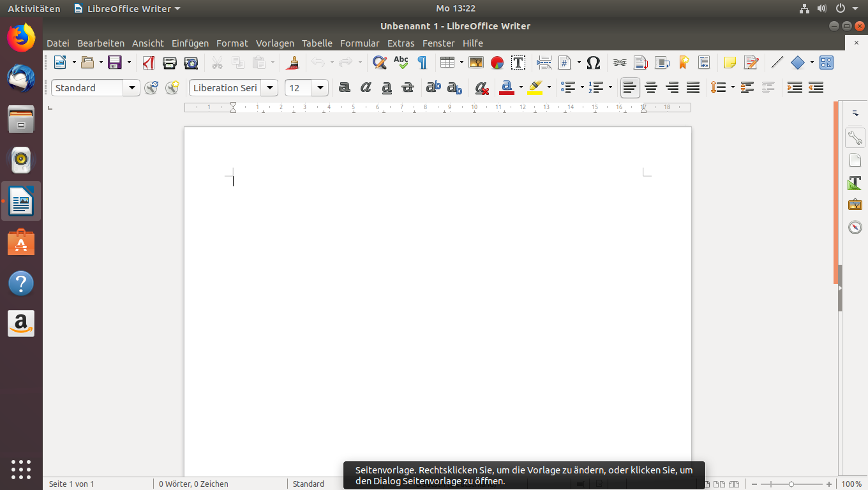Open the font color dropdown arrow

coord(521,87)
